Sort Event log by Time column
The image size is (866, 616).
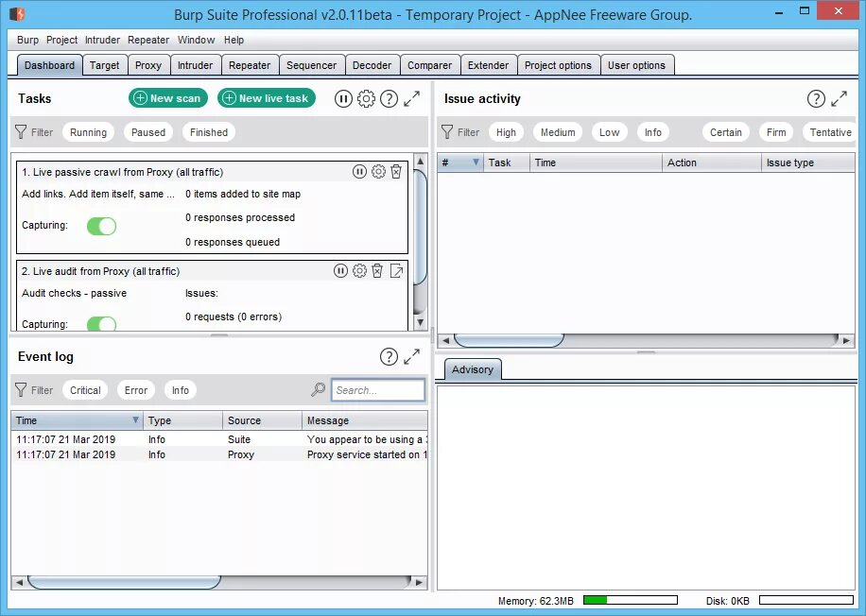coord(77,420)
